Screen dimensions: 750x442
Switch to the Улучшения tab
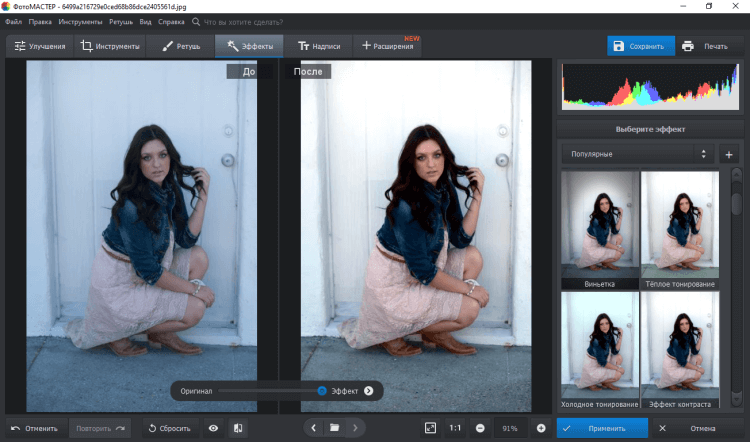[41, 46]
